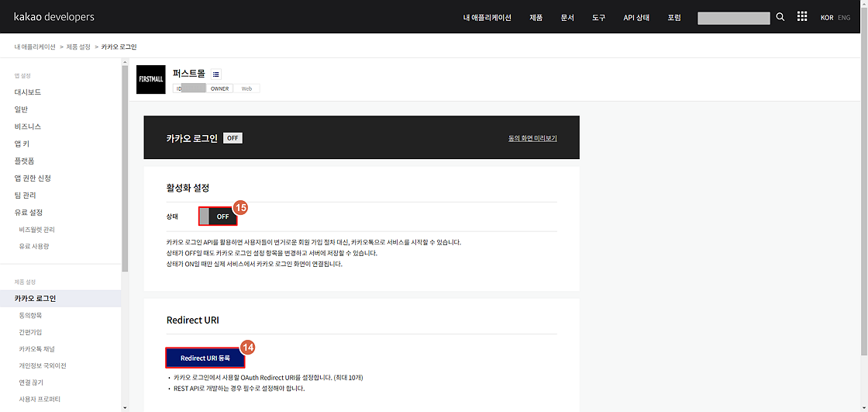Open the API 상태 page

point(636,17)
